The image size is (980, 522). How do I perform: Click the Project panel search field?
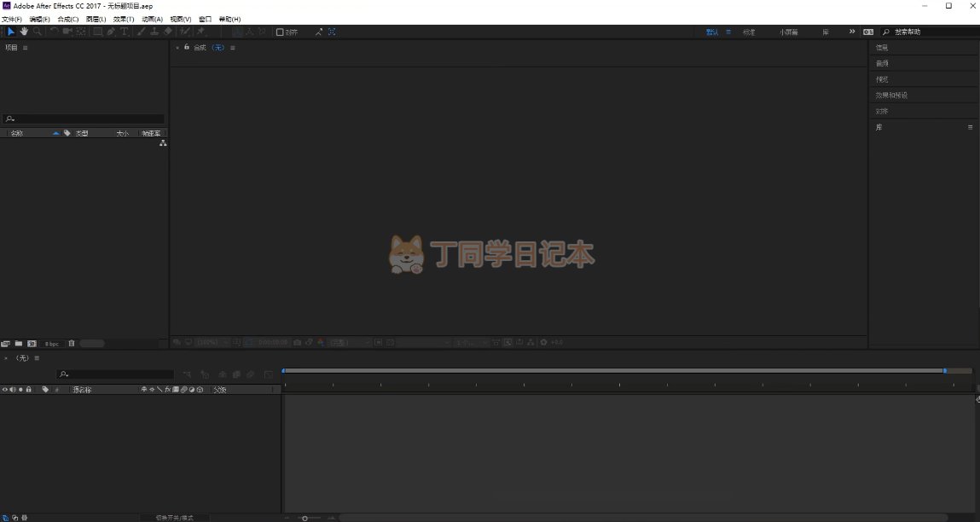84,119
